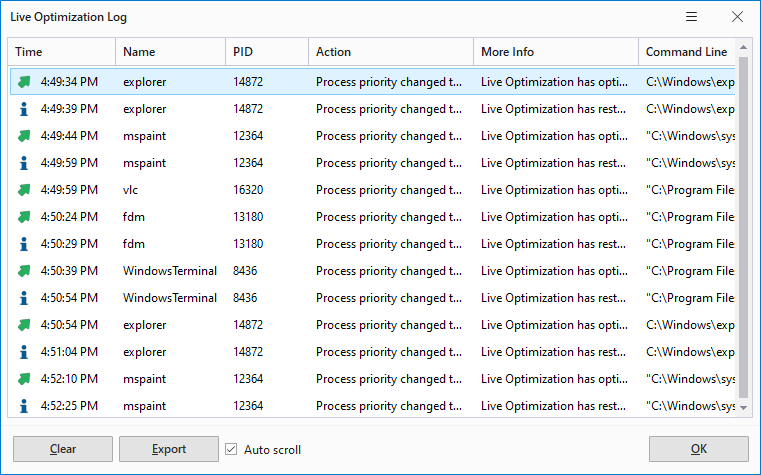Sort by the Time column header
This screenshot has width=761, height=475.
point(62,52)
